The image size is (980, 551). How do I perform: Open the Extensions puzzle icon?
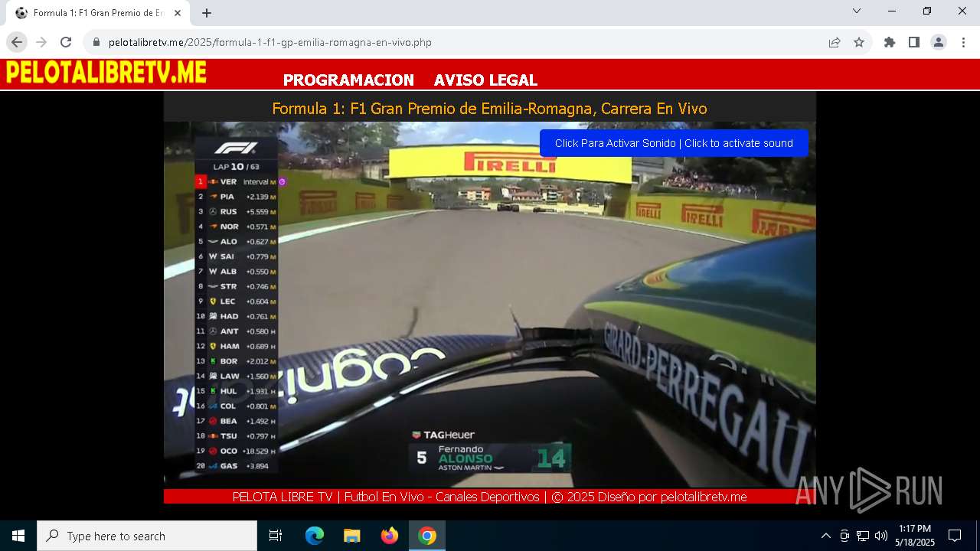(x=890, y=42)
